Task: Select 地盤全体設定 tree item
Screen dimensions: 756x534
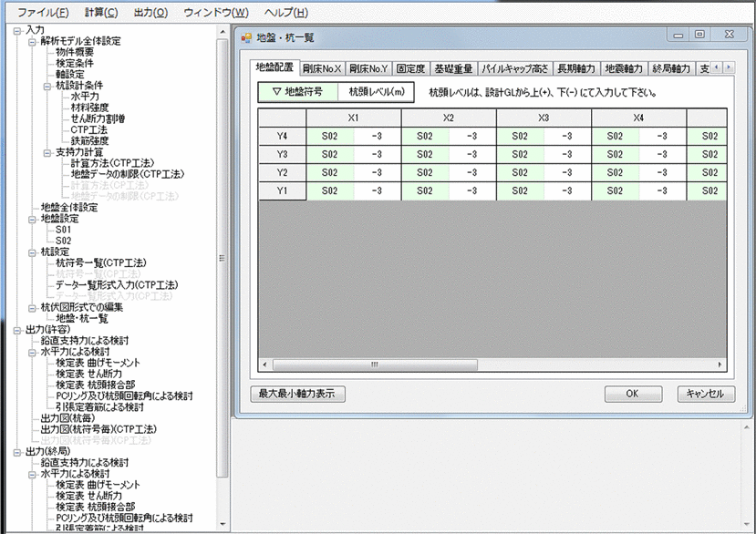Action: coord(69,207)
